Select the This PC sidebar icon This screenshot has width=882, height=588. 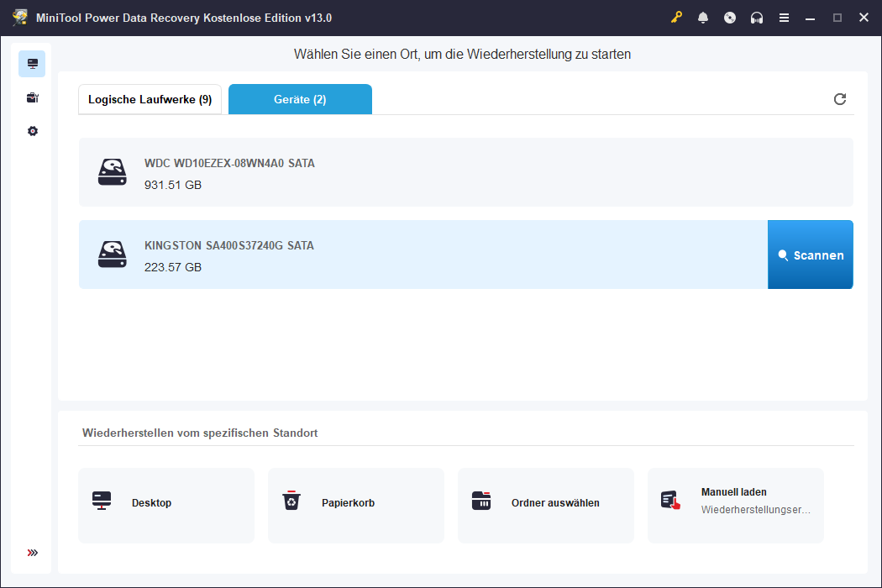coord(32,64)
